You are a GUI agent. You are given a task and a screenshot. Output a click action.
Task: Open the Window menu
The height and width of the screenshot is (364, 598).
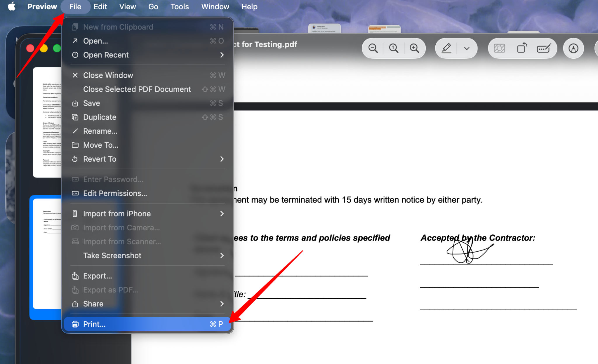[x=215, y=6]
